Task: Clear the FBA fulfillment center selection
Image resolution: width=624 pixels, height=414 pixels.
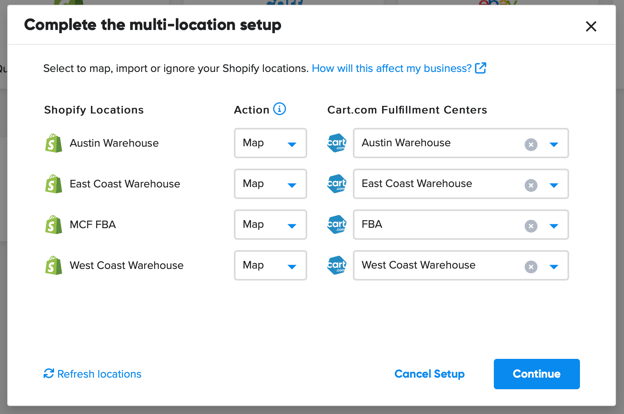Action: pos(530,226)
